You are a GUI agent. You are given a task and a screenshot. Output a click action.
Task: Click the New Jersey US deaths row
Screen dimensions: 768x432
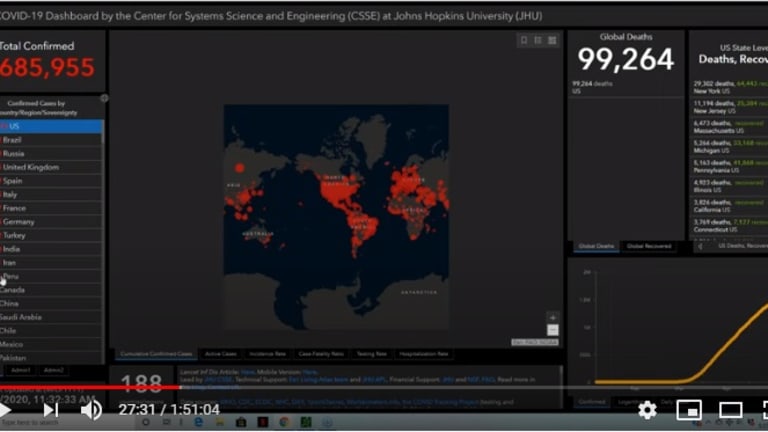tap(730, 107)
